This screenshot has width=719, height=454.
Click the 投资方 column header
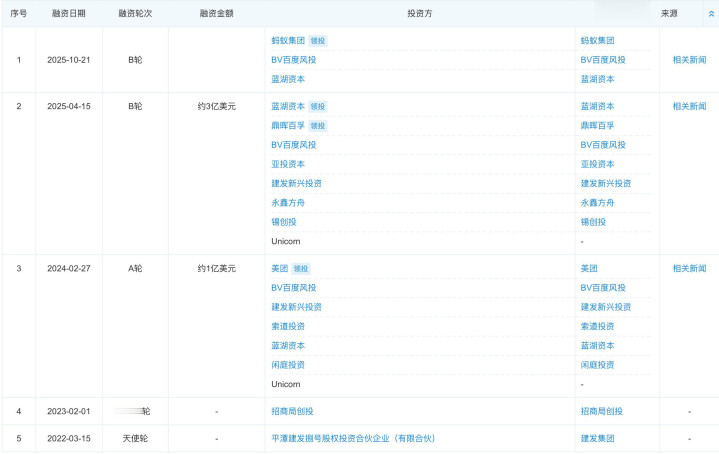click(x=420, y=13)
